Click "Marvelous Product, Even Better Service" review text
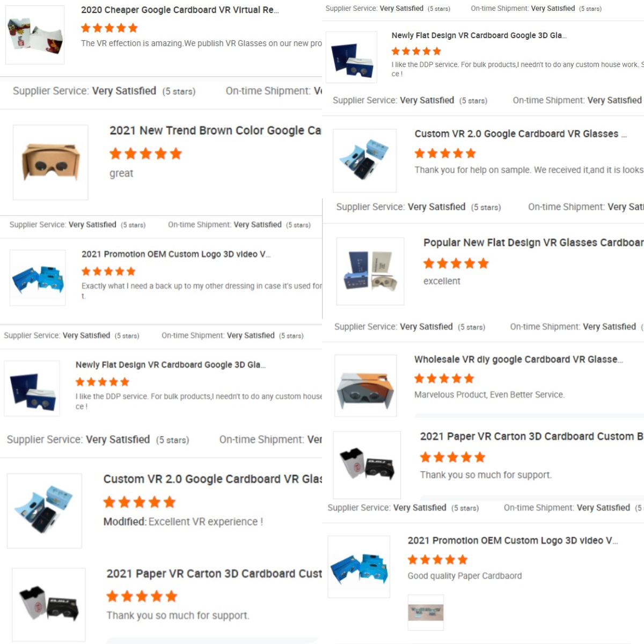 click(x=489, y=394)
